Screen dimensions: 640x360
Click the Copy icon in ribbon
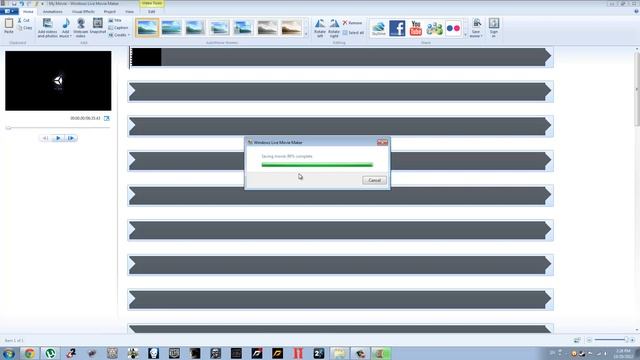point(20,28)
